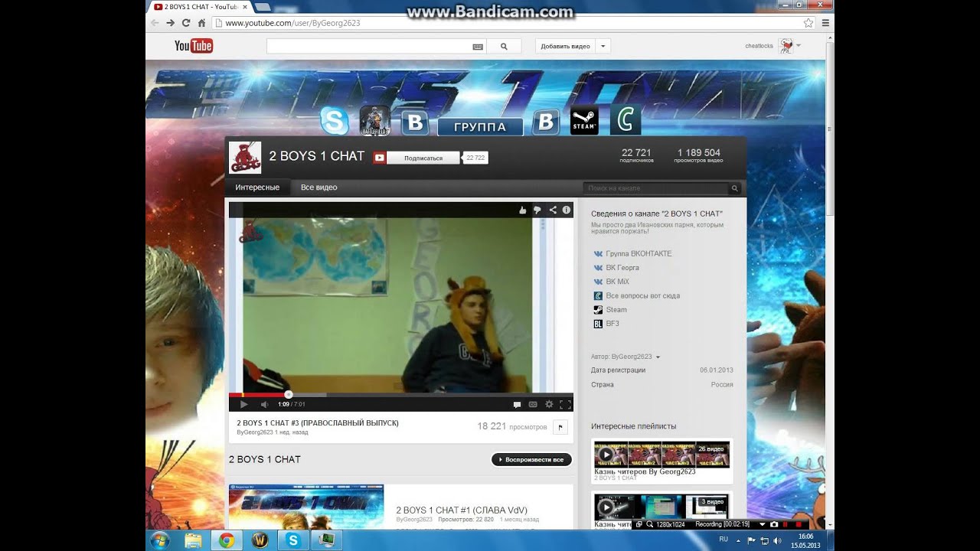Click the YouTube search input field
The height and width of the screenshot is (551, 980).
point(368,46)
